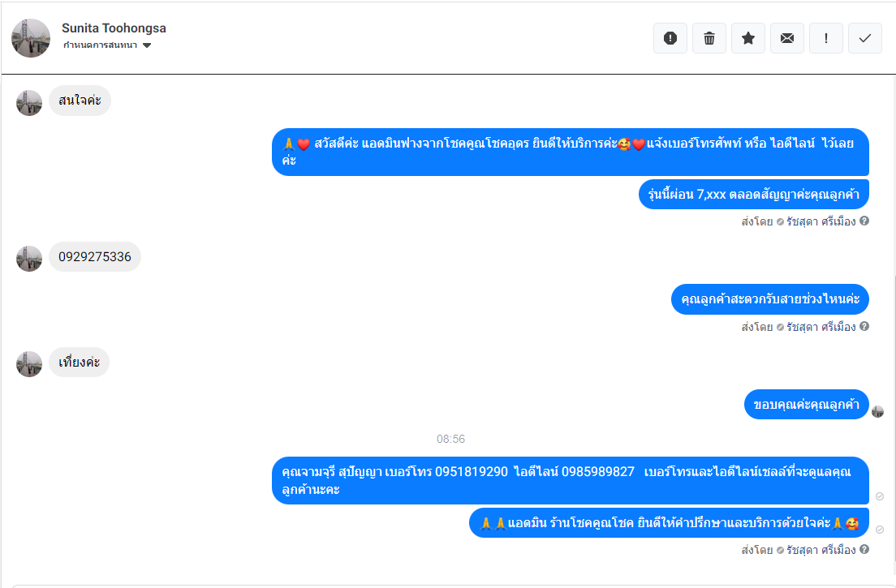Click the รุ่นนี้ผ่อน 7,xxx message bubble
This screenshot has width=896, height=588.
click(x=754, y=194)
